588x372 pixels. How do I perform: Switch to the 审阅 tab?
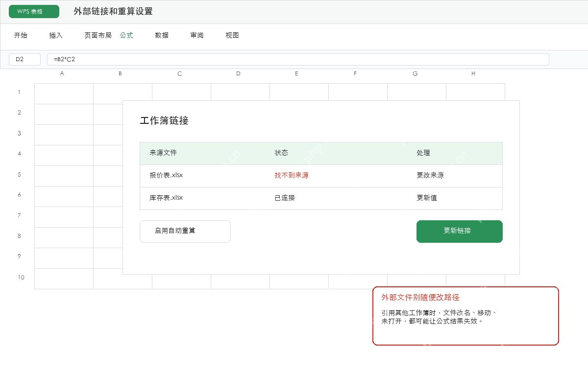[197, 35]
